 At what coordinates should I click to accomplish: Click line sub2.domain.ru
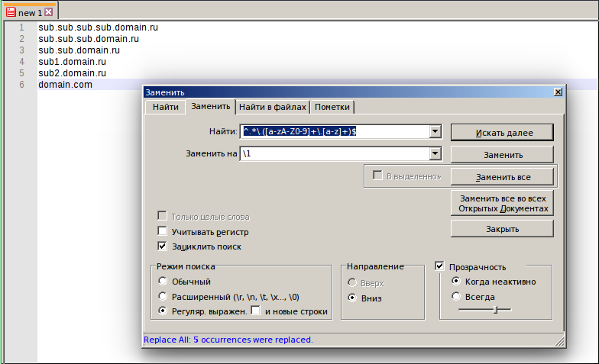click(72, 73)
